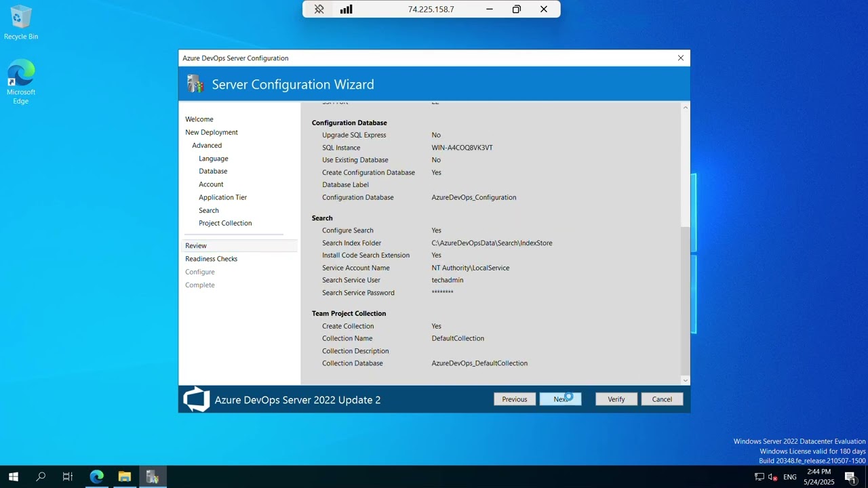Click the connection signal bars icon
The height and width of the screenshot is (488, 868).
346,9
